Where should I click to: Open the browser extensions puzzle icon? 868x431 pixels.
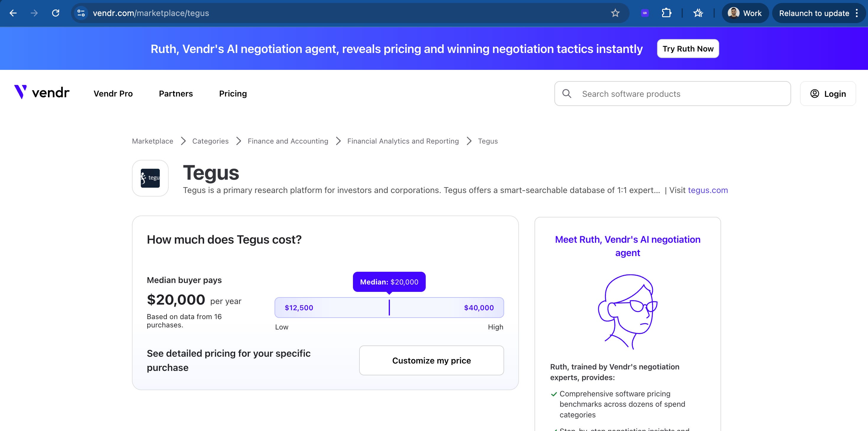click(x=666, y=13)
